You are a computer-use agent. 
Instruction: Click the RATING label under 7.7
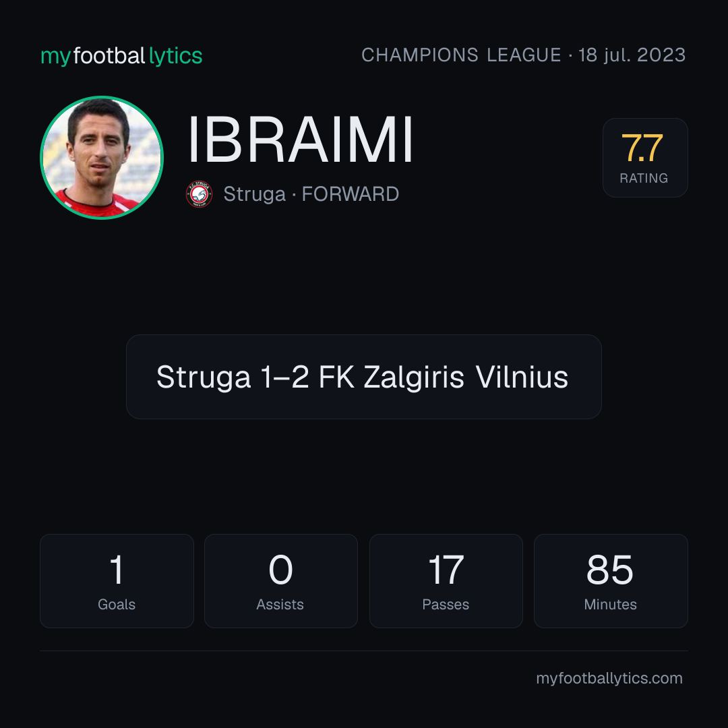coord(644,178)
